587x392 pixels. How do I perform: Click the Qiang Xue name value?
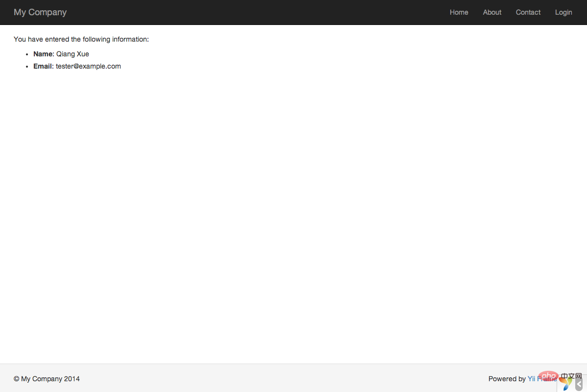(73, 54)
